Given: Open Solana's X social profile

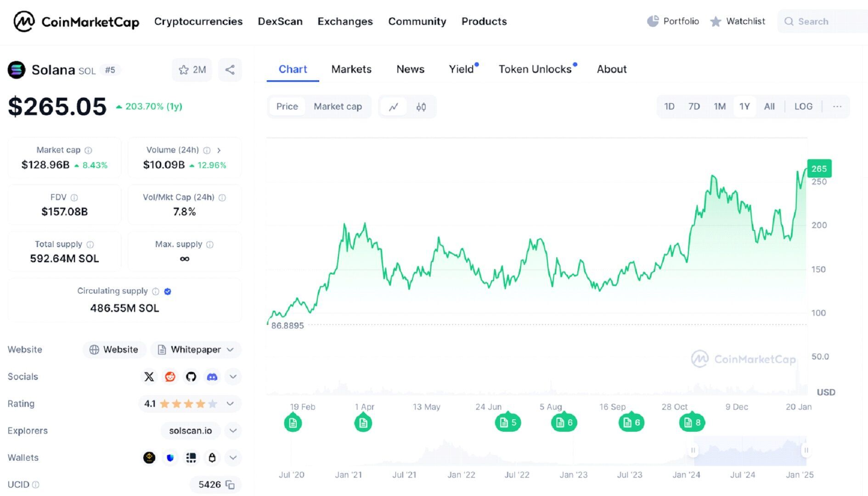Looking at the screenshot, I should point(149,377).
